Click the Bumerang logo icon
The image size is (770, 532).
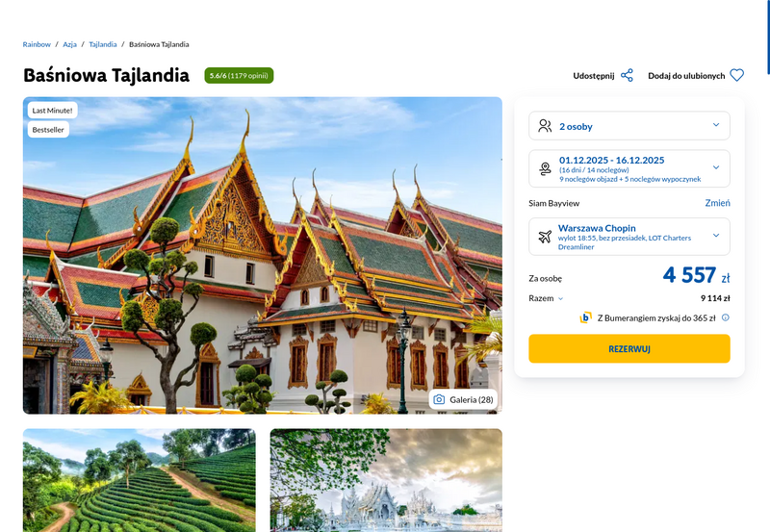[585, 317]
